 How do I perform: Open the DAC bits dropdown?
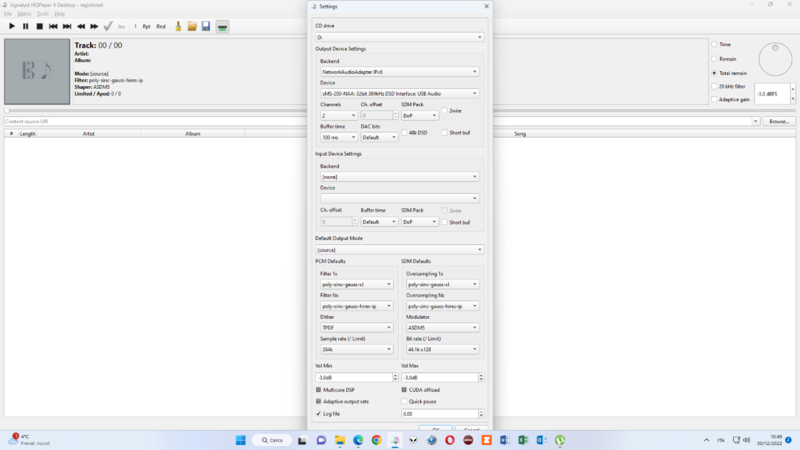click(x=379, y=138)
